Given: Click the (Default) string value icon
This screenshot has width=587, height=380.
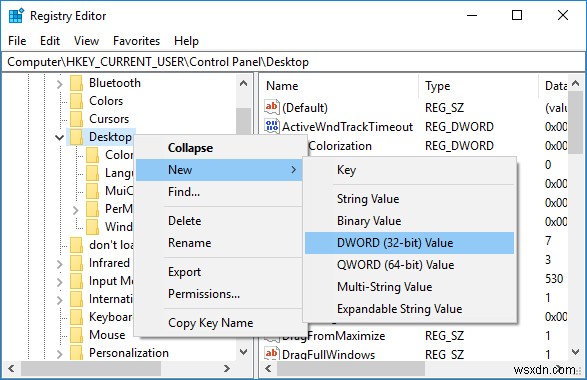Looking at the screenshot, I should (272, 107).
